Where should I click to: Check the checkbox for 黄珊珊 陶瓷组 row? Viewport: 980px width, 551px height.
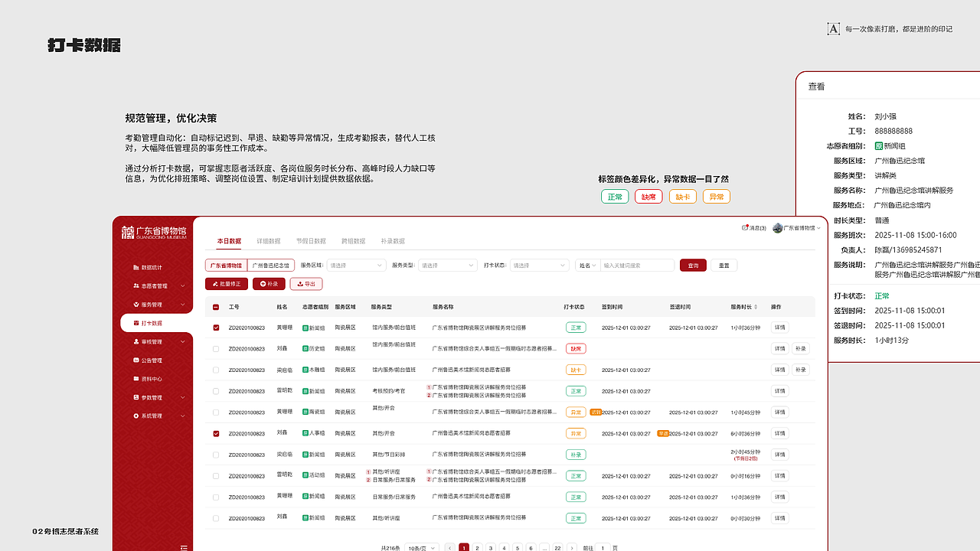tap(216, 412)
